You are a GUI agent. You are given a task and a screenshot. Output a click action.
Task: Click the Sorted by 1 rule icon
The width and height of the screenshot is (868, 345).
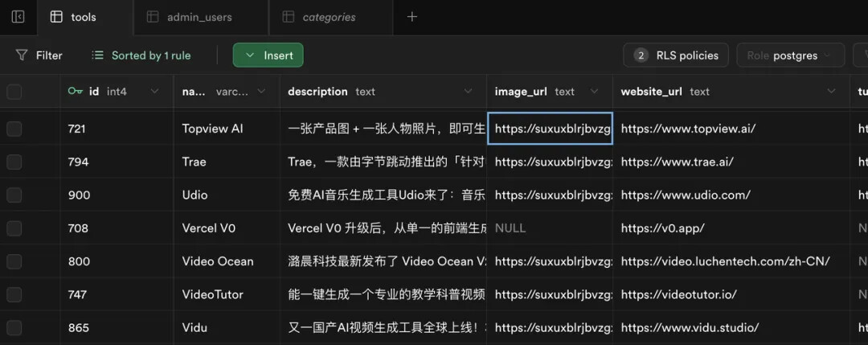coord(98,55)
